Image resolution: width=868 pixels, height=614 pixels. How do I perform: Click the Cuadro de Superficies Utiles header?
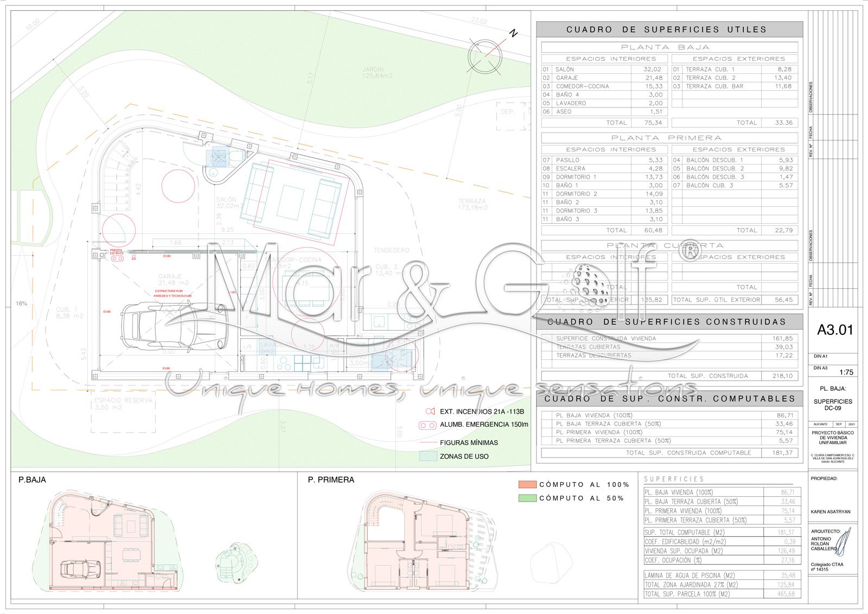click(669, 29)
